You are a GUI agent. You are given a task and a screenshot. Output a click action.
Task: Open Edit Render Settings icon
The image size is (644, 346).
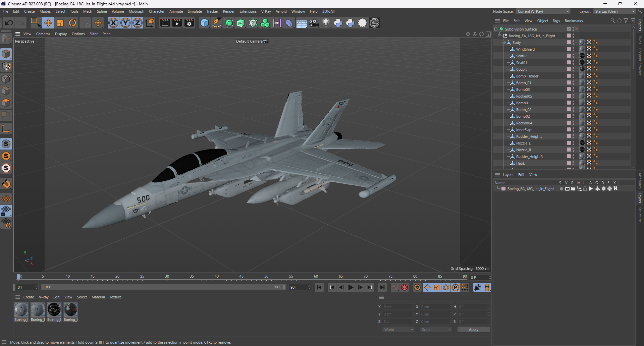[189, 23]
